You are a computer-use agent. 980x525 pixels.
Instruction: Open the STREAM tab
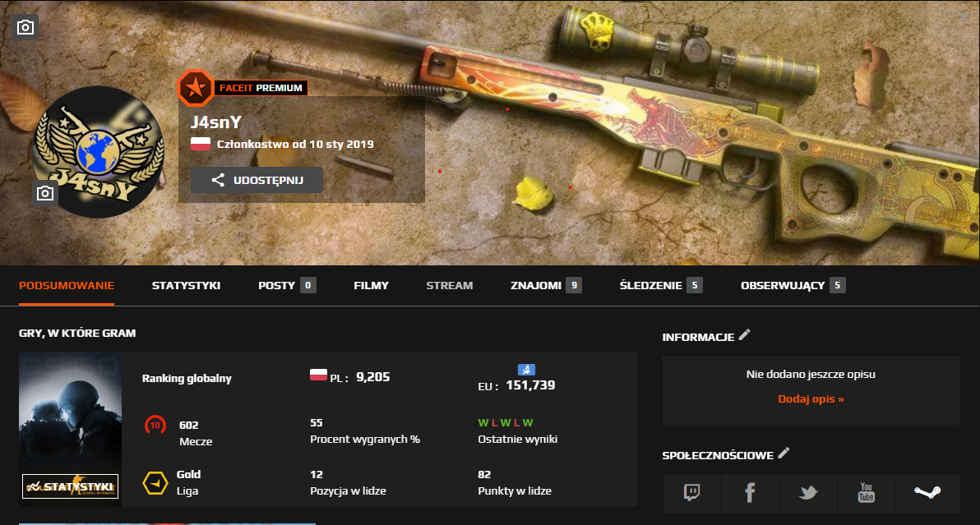pos(450,285)
